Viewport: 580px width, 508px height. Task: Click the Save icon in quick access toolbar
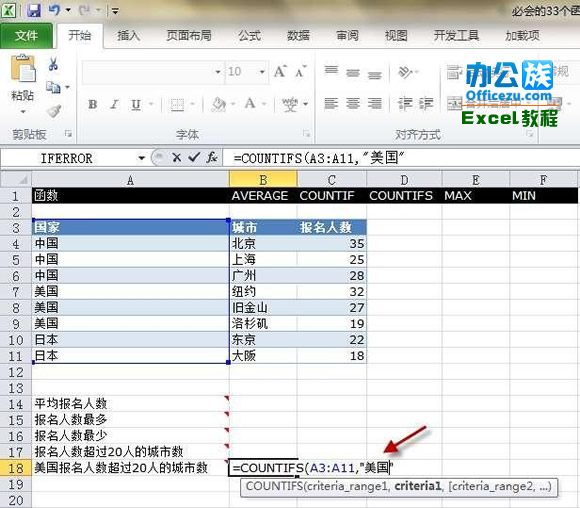click(34, 10)
